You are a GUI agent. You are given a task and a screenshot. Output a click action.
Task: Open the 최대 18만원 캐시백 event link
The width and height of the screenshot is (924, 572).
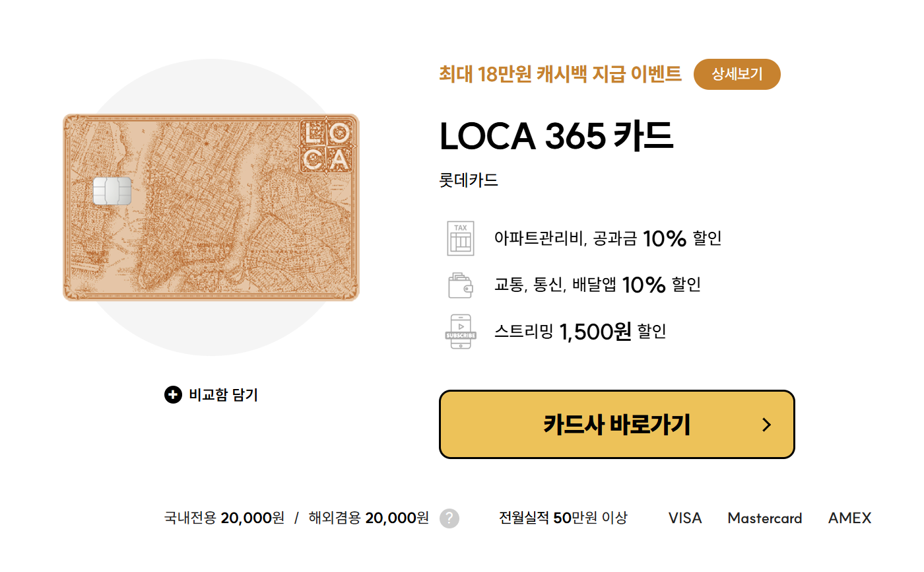(x=558, y=74)
